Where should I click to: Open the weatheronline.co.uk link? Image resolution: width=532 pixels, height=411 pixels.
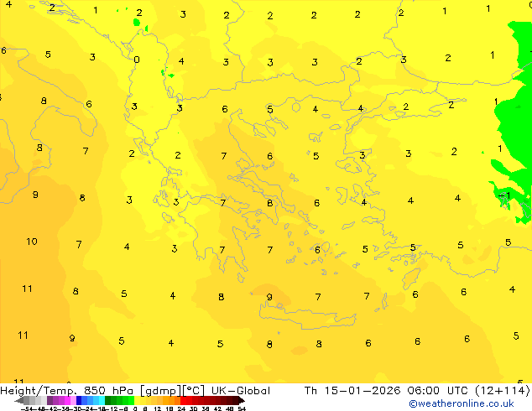(462, 403)
